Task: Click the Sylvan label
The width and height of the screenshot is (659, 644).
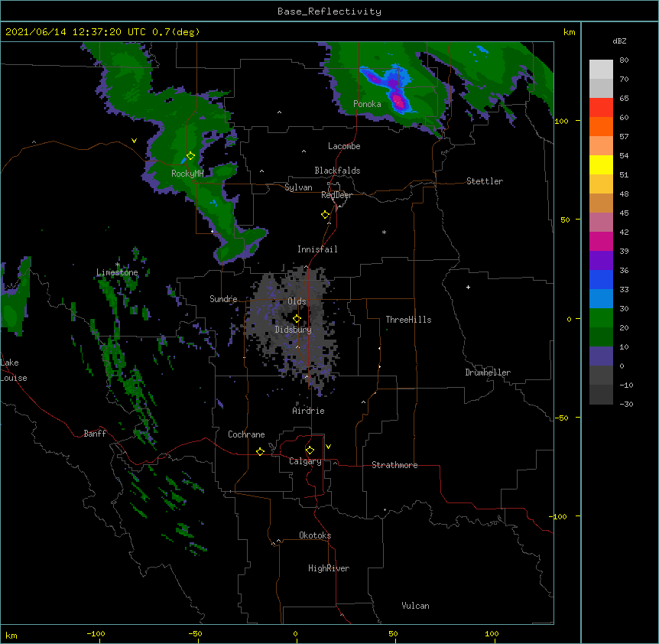Action: pyautogui.click(x=298, y=187)
